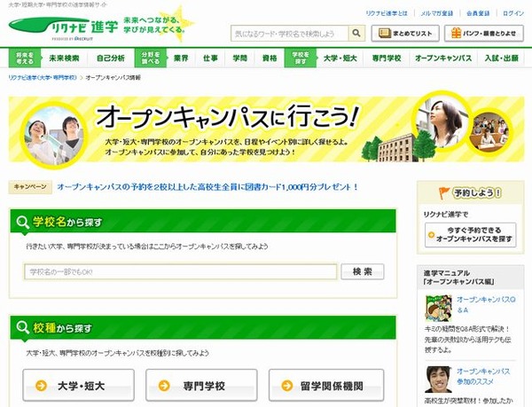The width and height of the screenshot is (532, 407).
Task: Open the まとめてリスト button
Action: 405,33
